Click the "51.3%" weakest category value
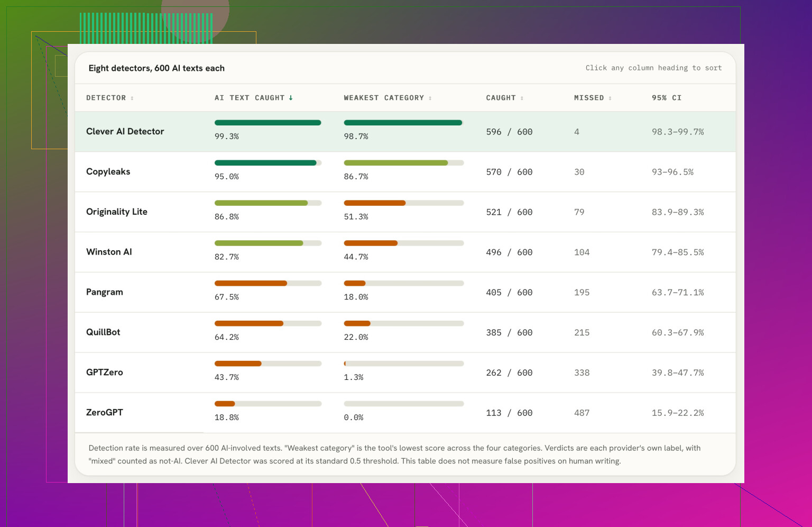Image resolution: width=812 pixels, height=527 pixels. coord(356,217)
